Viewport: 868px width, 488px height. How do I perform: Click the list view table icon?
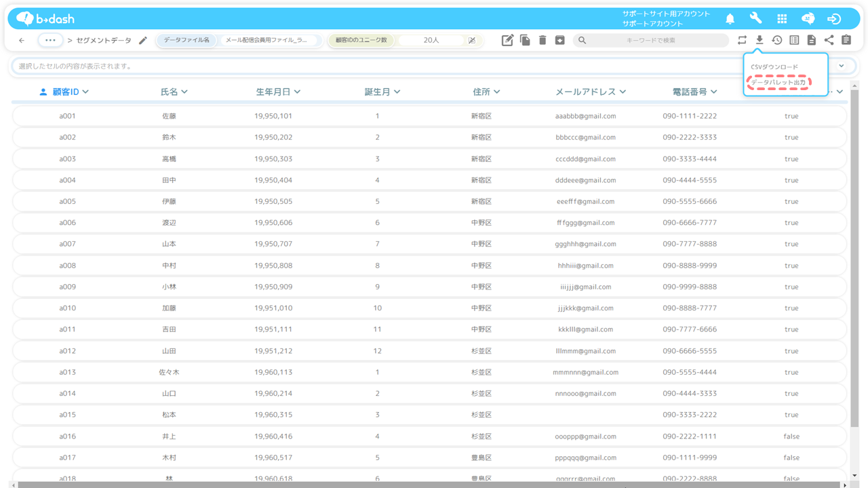(794, 41)
